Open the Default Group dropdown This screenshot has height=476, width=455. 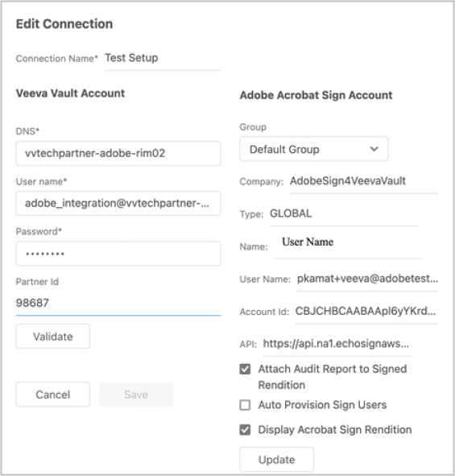pos(313,149)
